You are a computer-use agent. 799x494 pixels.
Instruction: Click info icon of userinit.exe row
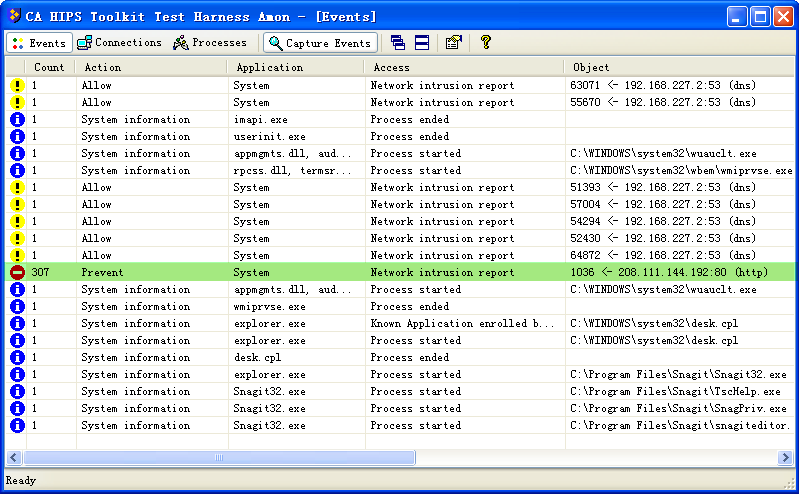[x=17, y=137]
